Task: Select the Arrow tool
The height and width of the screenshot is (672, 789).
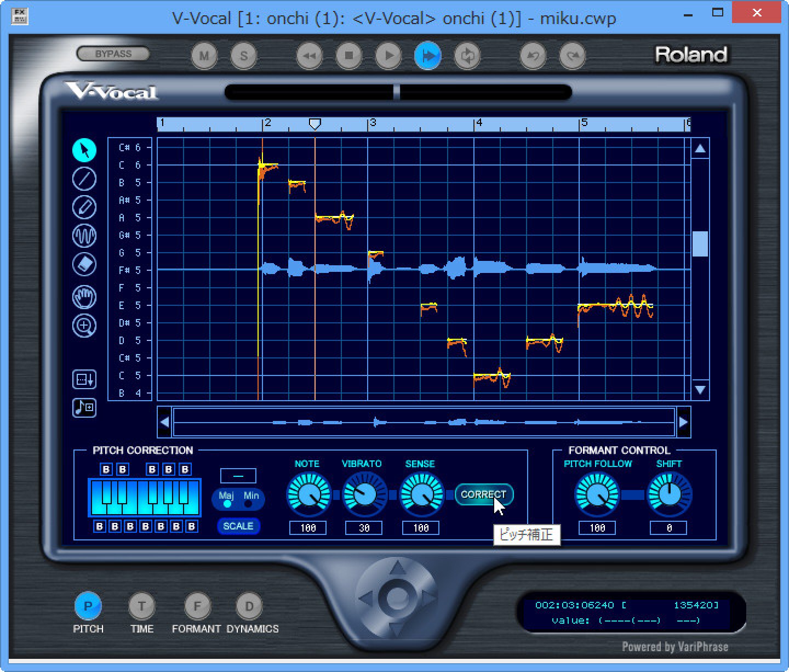Action: 84,150
